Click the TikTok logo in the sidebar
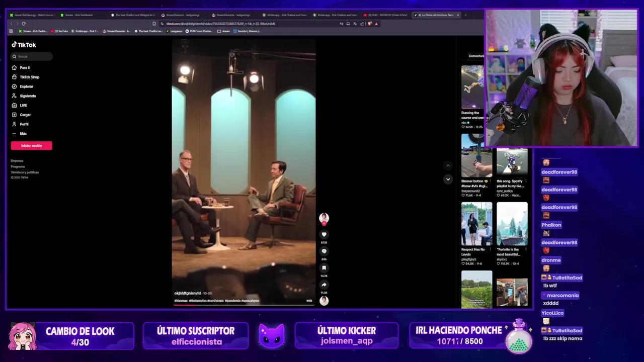The width and height of the screenshot is (644, 362). [24, 45]
